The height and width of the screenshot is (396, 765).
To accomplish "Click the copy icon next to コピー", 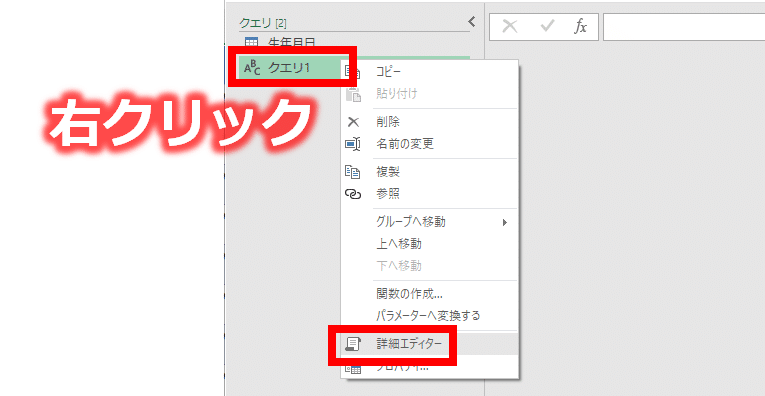I will (353, 72).
